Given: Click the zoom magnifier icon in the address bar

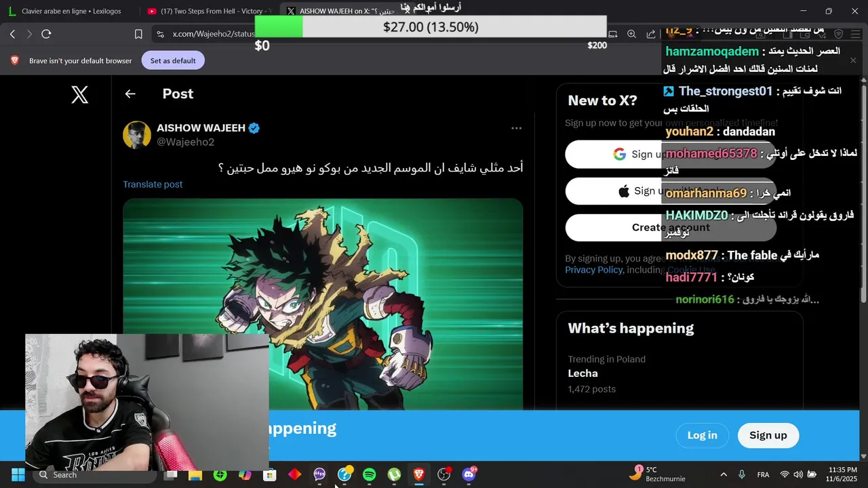Looking at the screenshot, I should pos(631,34).
